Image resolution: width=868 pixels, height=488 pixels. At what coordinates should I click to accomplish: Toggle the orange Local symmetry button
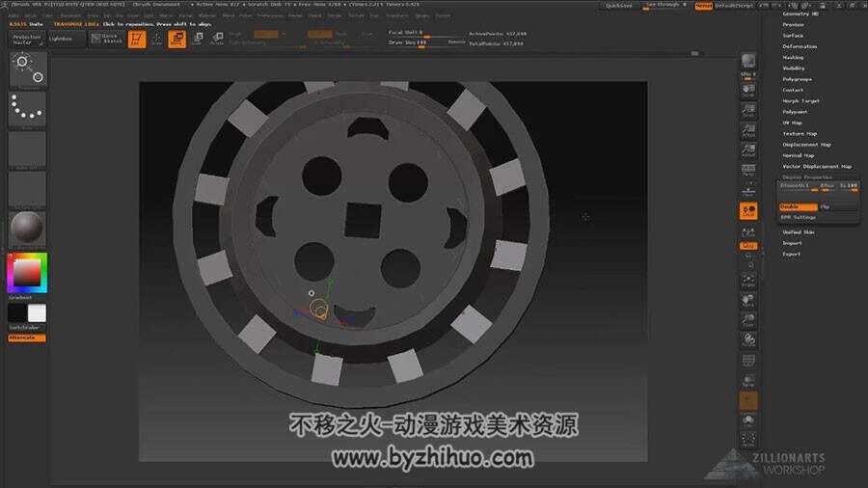click(748, 211)
